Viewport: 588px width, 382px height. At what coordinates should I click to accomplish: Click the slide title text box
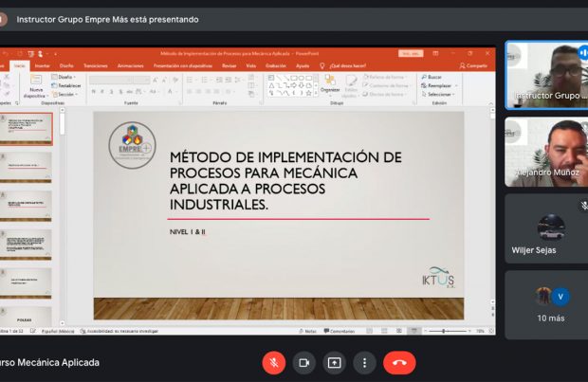point(285,181)
